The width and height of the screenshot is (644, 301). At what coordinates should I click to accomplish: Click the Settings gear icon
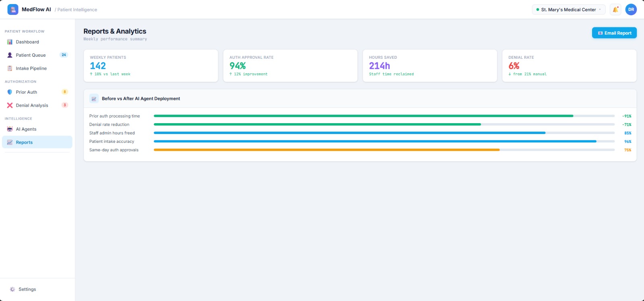[x=12, y=289]
